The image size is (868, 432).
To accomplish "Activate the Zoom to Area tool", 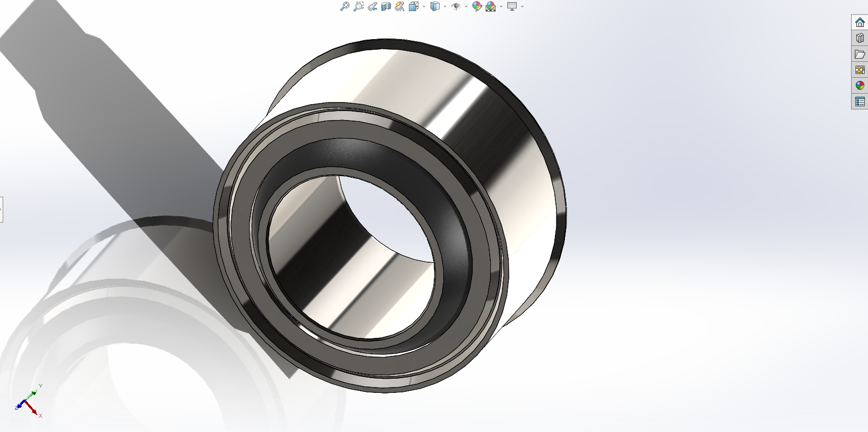I will [x=358, y=6].
